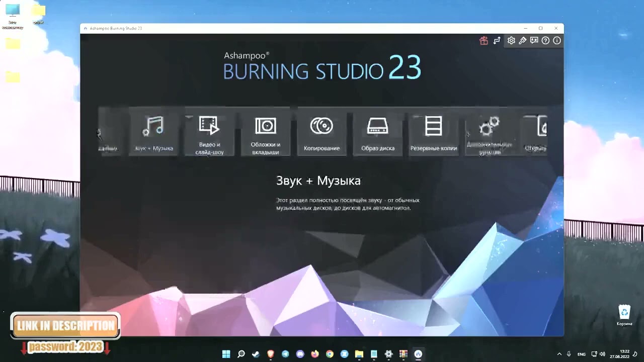This screenshot has height=362, width=644.
Task: Click Ashampoo Burning Studio taskbar icon
Action: click(418, 354)
